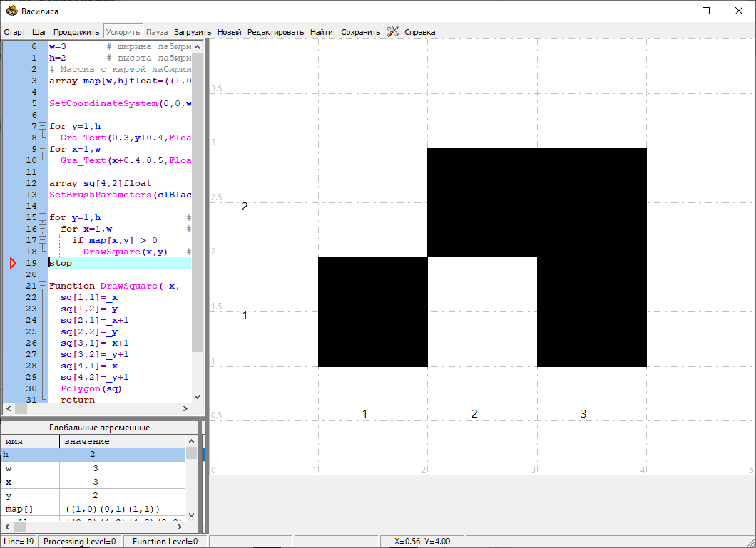Fold the nested loop at line 15
The width and height of the screenshot is (756, 548).
(42, 217)
